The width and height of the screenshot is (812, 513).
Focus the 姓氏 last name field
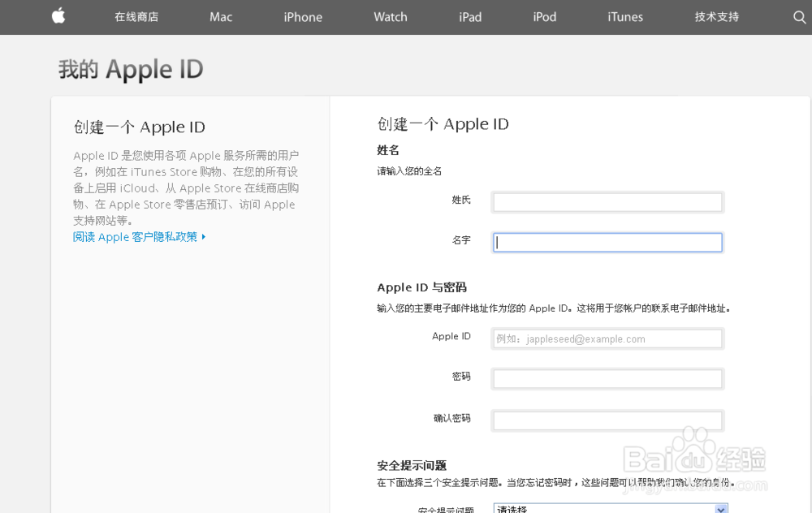(x=607, y=202)
